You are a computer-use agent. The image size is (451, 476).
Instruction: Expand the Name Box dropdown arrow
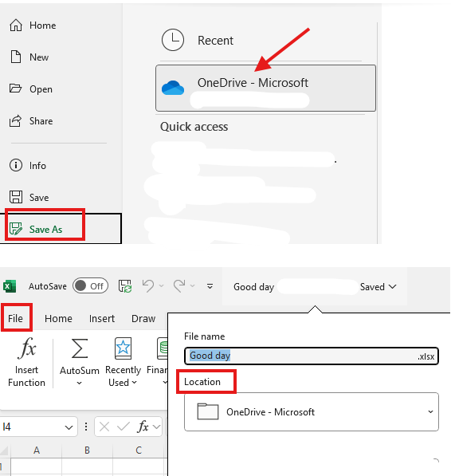click(69, 427)
